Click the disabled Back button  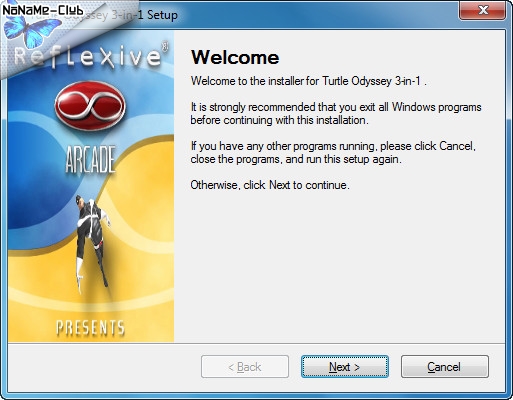click(x=245, y=367)
